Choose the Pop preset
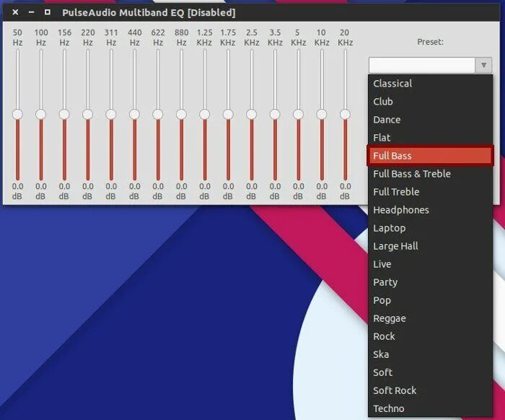Screen dimensions: 505x420 pos(430,300)
